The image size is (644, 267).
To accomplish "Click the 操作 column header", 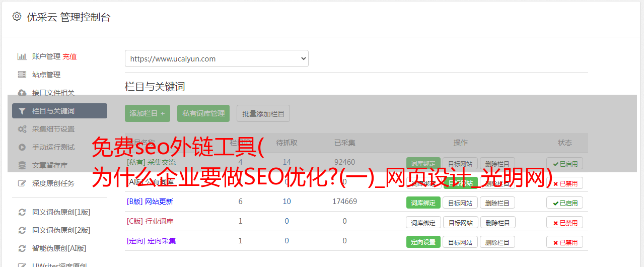I will pos(461,143).
